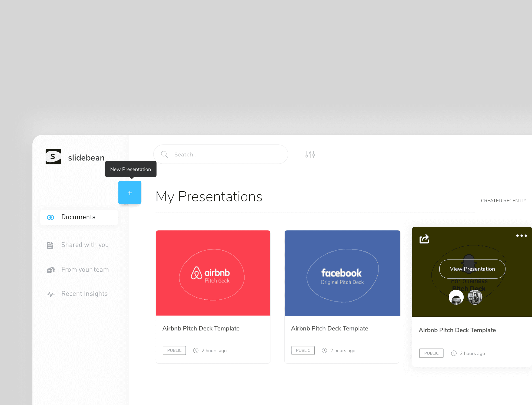Click the first collaborator avatar on hovered card
This screenshot has height=405, width=532.
pyautogui.click(x=456, y=298)
